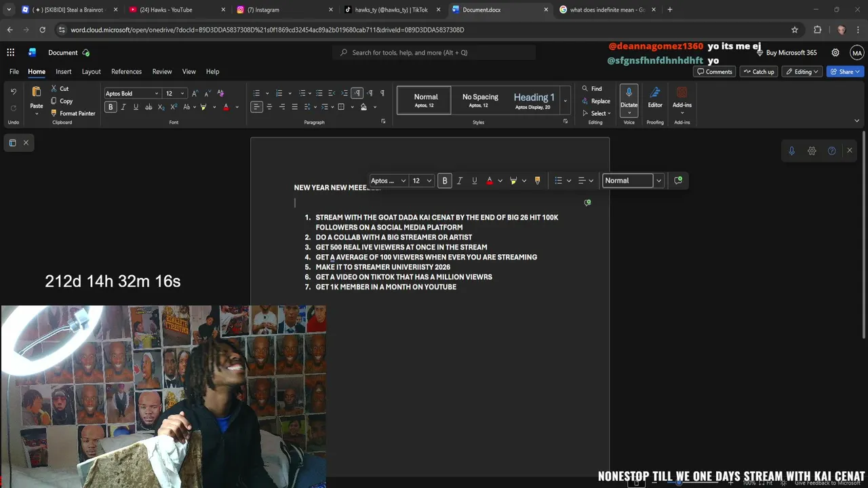The width and height of the screenshot is (868, 488).
Task: Justify text from the ribbon
Action: point(294,107)
